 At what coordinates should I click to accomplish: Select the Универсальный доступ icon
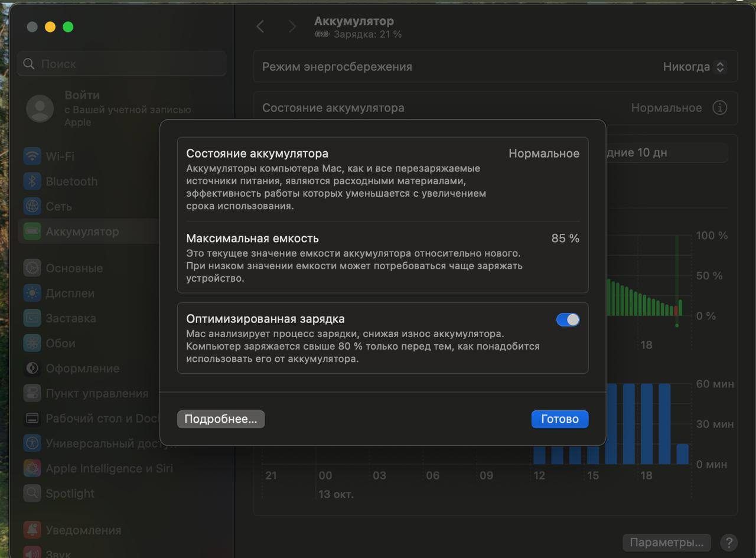tap(32, 443)
